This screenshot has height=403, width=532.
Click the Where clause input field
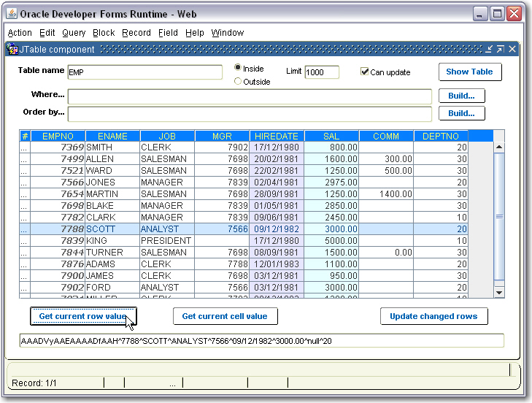250,96
